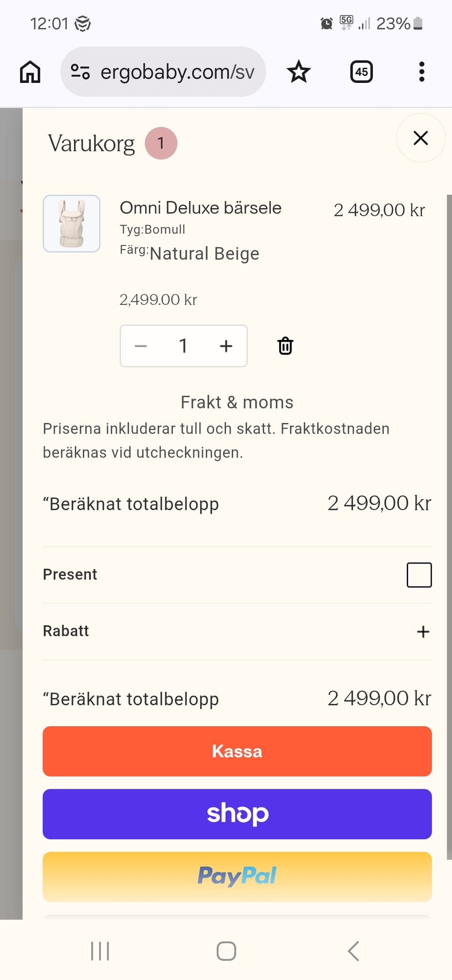452x980 pixels.
Task: Decrease quantity with the minus button
Action: point(141,346)
